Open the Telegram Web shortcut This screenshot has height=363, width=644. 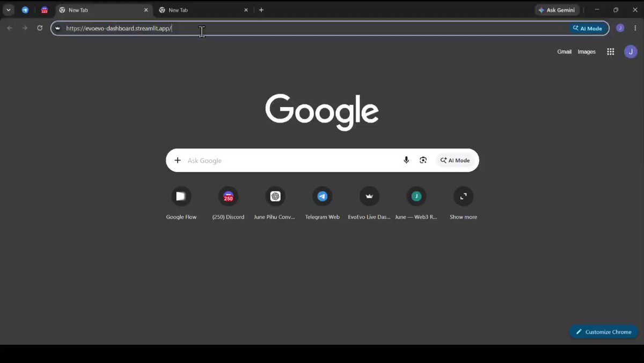[x=322, y=204]
